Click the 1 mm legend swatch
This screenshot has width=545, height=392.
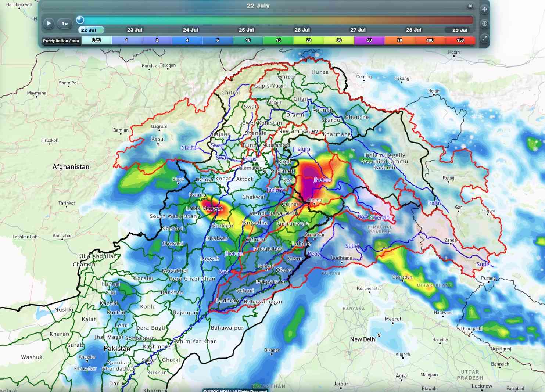point(127,40)
